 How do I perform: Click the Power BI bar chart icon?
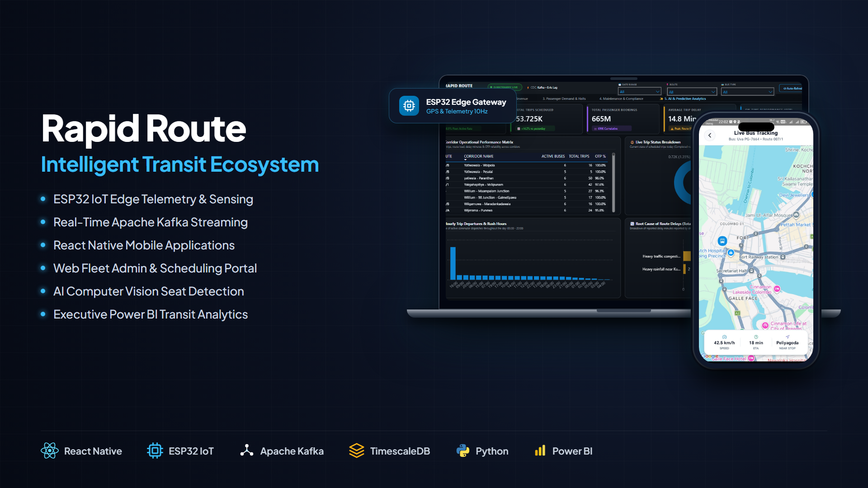pyautogui.click(x=540, y=450)
